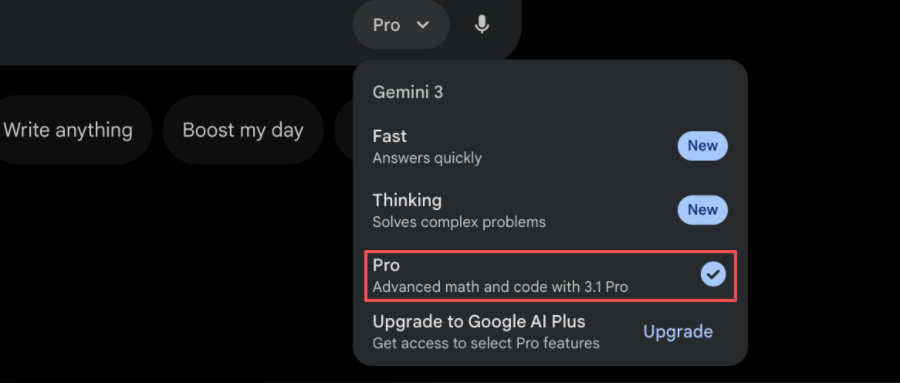Select the highlighted Pro model row
Screen dimensions: 900x383
550,276
